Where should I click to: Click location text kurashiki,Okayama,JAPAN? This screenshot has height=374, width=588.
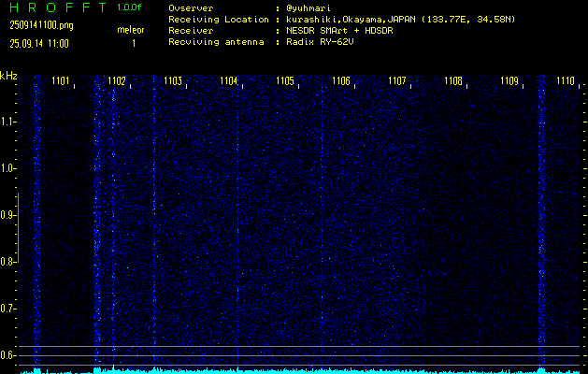pos(351,20)
